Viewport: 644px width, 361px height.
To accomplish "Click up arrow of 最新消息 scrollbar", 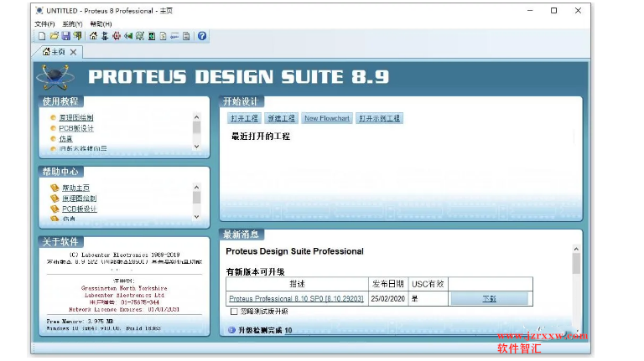I will [x=576, y=249].
